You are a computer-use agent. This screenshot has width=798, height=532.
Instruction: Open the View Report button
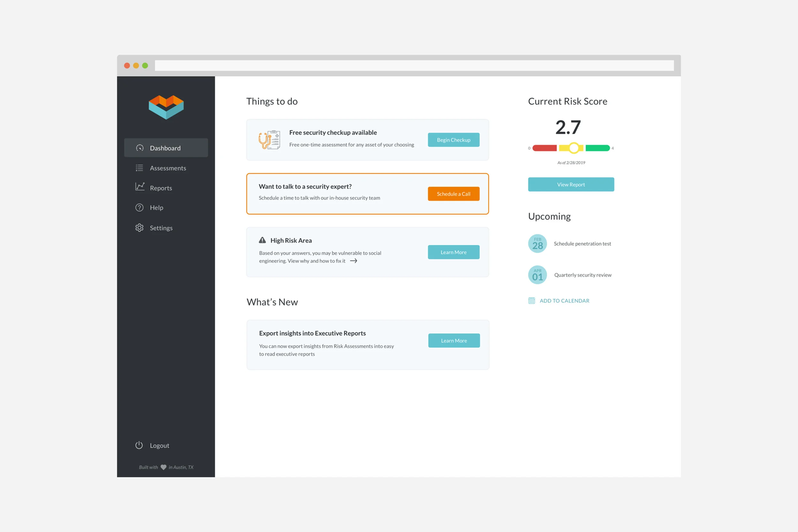coord(571,184)
